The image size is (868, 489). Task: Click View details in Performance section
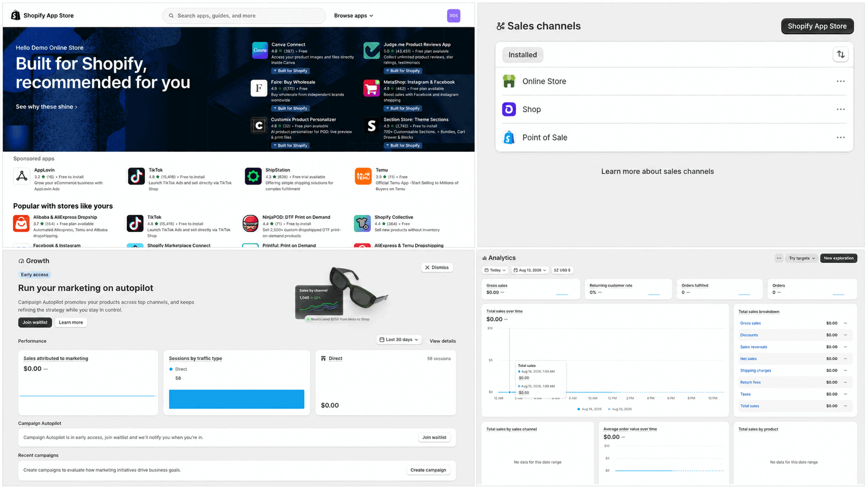pos(442,341)
